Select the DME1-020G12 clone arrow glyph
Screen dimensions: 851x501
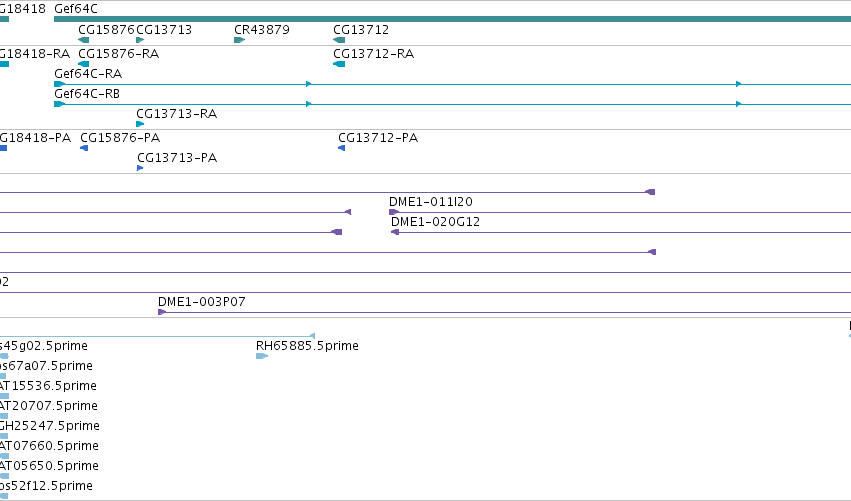(x=395, y=232)
